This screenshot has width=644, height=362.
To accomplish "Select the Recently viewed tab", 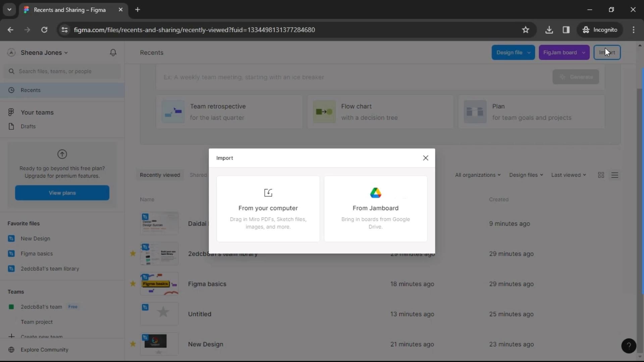I will point(160,175).
